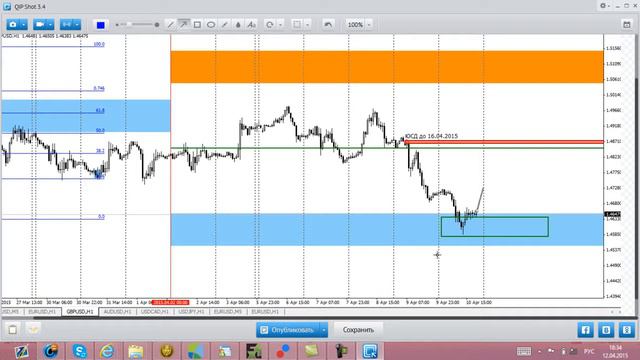Open the settings gear menu in title bar
640x360 pixels.
point(604,6)
